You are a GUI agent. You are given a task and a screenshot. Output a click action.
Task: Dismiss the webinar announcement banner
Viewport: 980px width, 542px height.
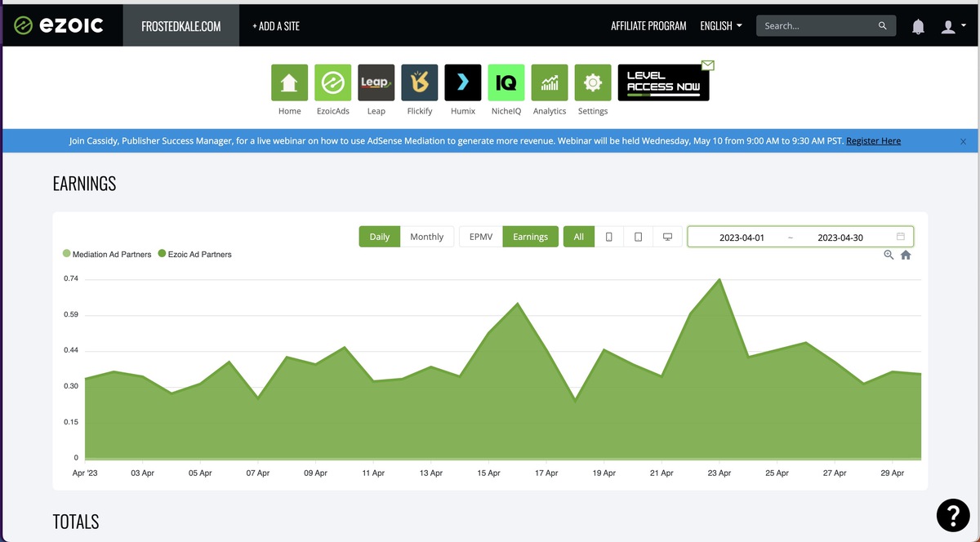coord(963,141)
